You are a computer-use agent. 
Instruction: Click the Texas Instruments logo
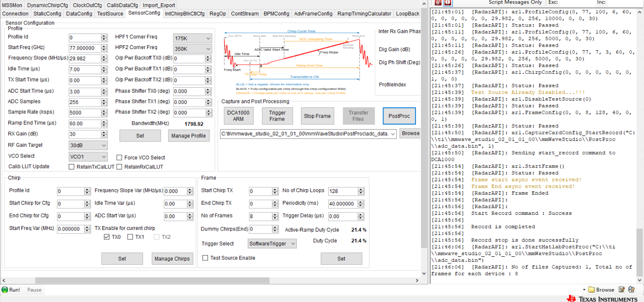602,299
